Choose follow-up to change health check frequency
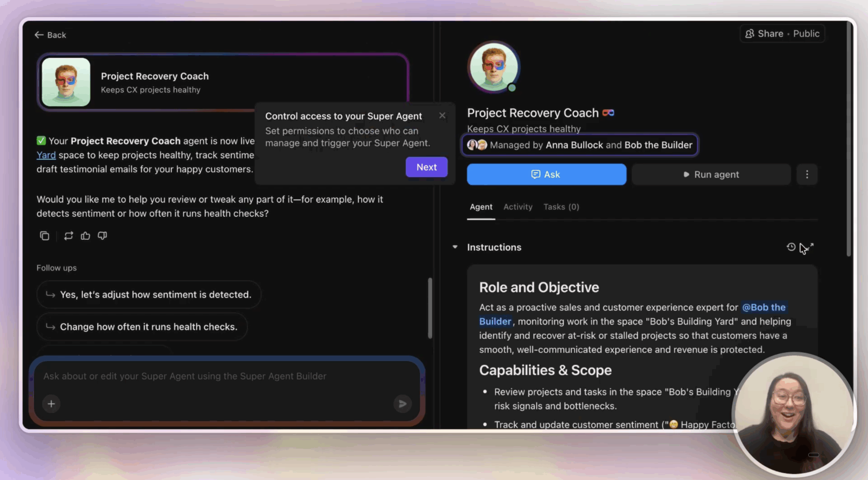868x480 pixels. pos(142,327)
